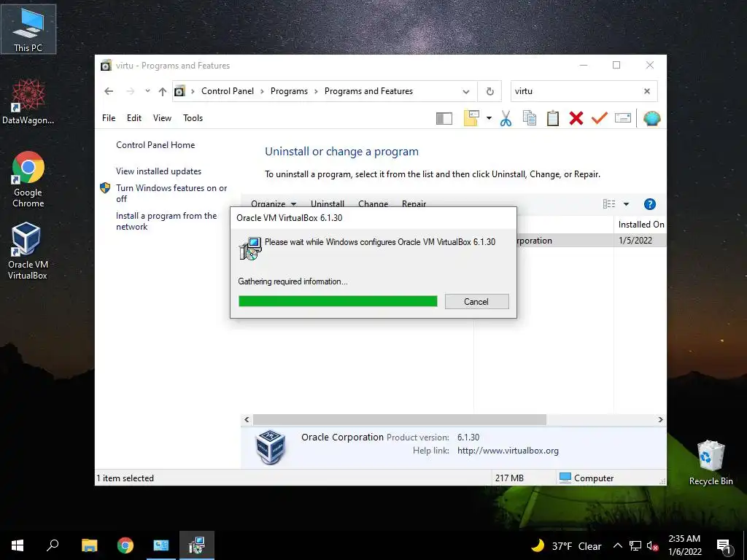Open the recent locations dropdown arrow
The height and width of the screenshot is (560, 747).
pyautogui.click(x=147, y=91)
